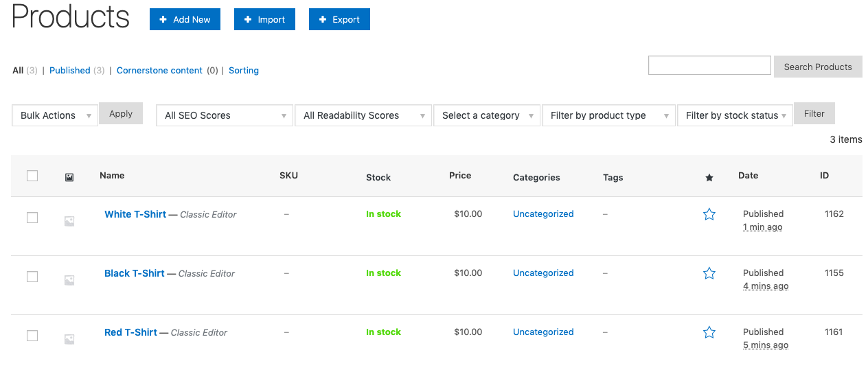Mark Red T-Shirt as featured product
Image resolution: width=868 pixels, height=370 pixels.
(x=709, y=333)
